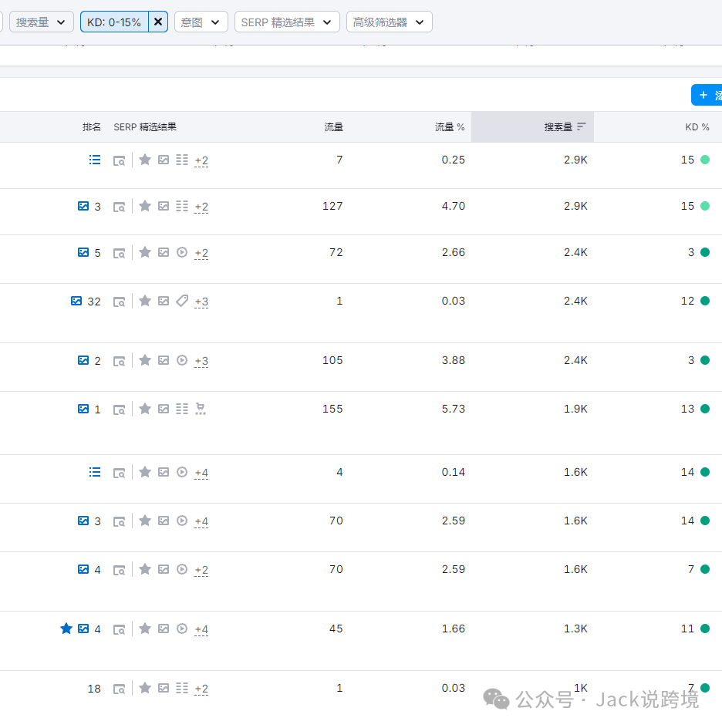This screenshot has width=722, height=728.
Task: Open the 搜索量 filter dropdown
Action: (42, 22)
